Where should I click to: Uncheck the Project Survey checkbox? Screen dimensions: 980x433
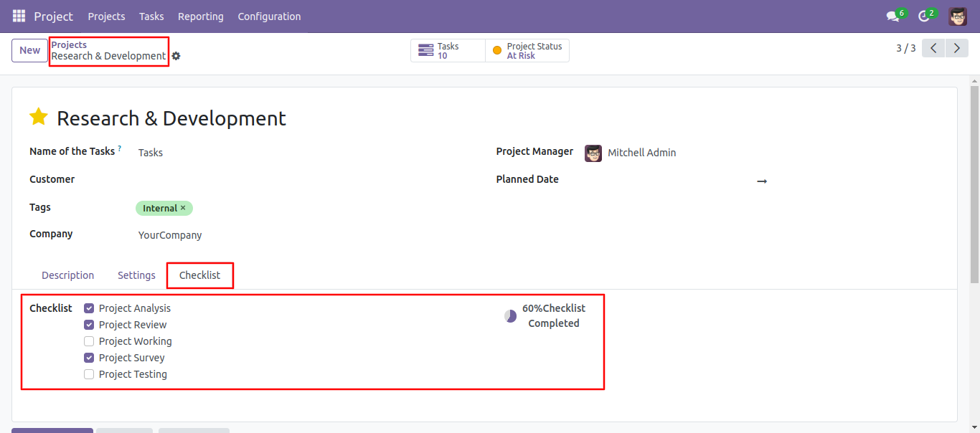tap(89, 358)
